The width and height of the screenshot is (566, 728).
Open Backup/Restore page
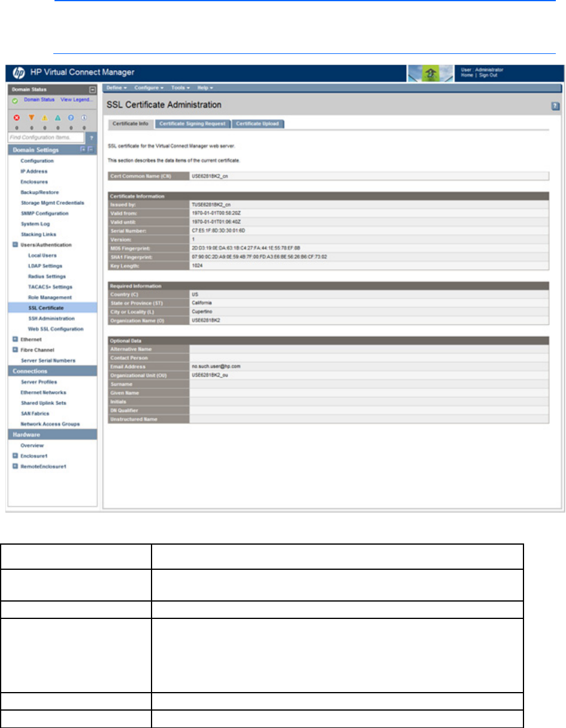tap(39, 192)
